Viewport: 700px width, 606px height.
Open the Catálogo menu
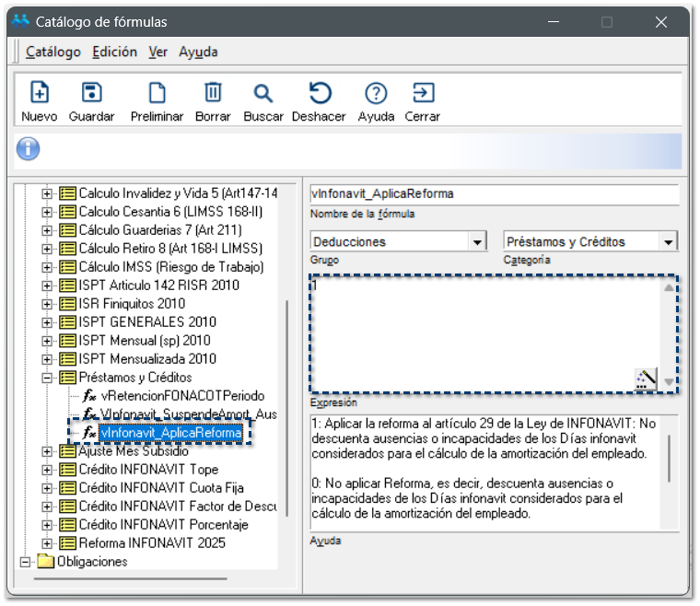53,52
